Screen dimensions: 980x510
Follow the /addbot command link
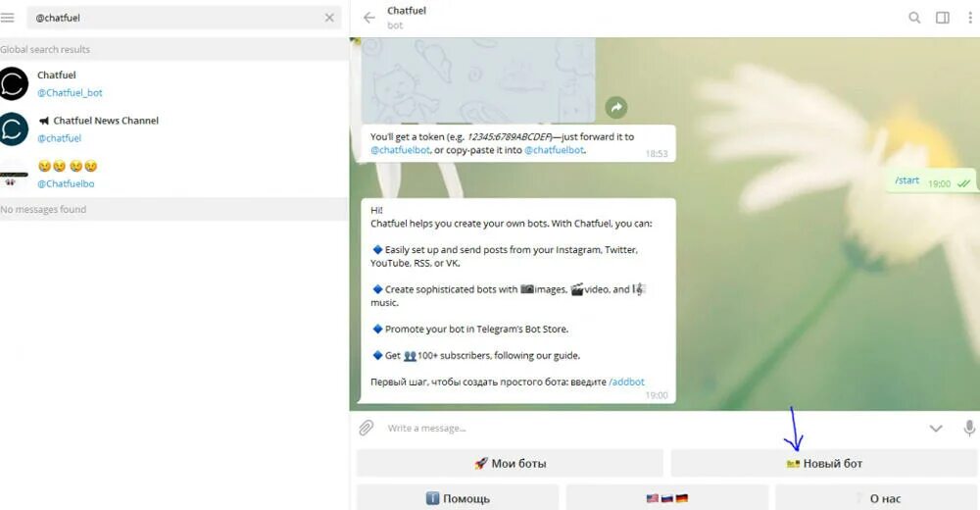click(626, 382)
